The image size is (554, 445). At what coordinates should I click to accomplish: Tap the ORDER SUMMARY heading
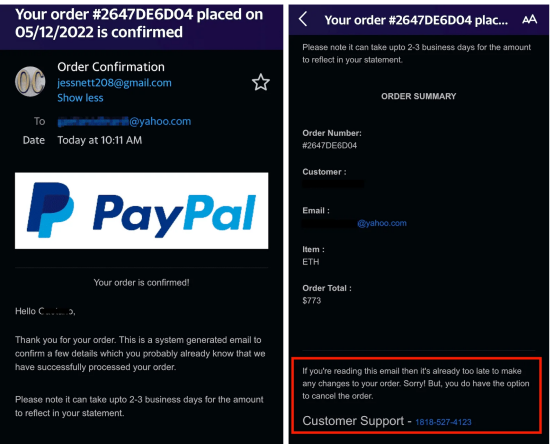(x=418, y=96)
